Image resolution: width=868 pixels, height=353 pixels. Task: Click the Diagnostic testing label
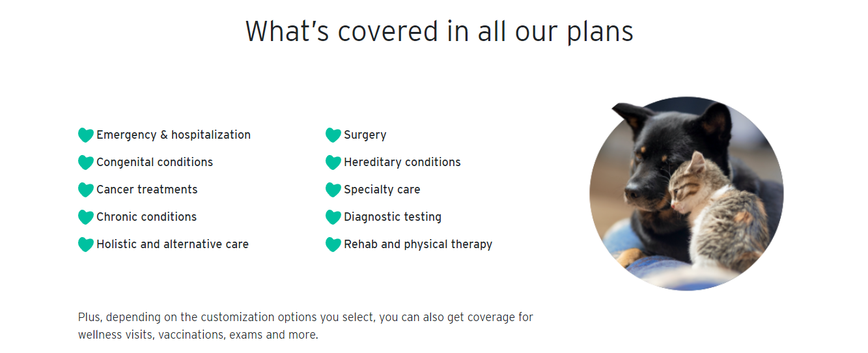click(393, 217)
